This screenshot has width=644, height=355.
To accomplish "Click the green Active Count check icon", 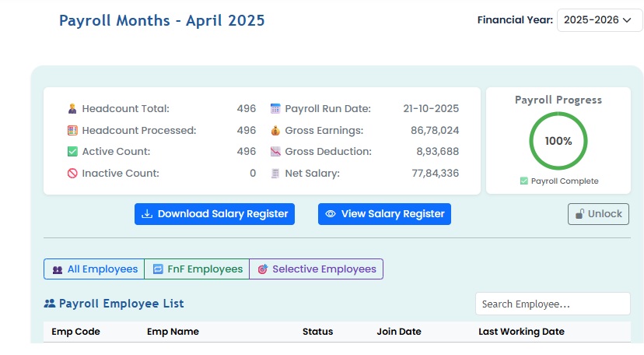I will pyautogui.click(x=72, y=152).
